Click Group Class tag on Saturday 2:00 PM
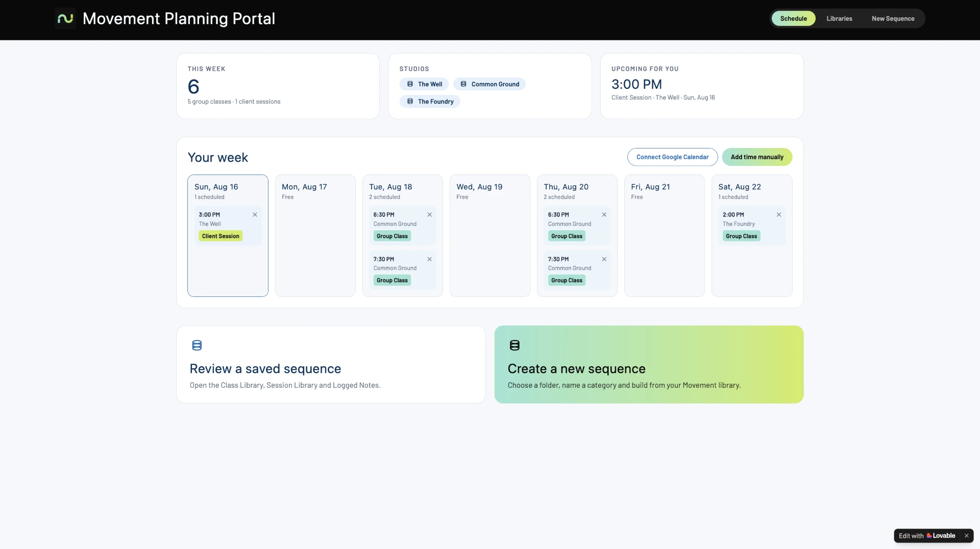The image size is (980, 549). [x=741, y=236]
